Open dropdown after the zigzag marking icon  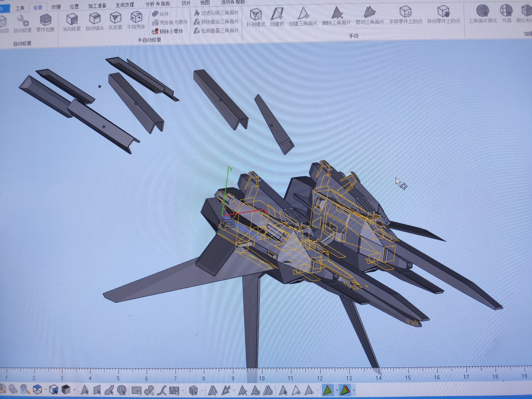(183, 391)
